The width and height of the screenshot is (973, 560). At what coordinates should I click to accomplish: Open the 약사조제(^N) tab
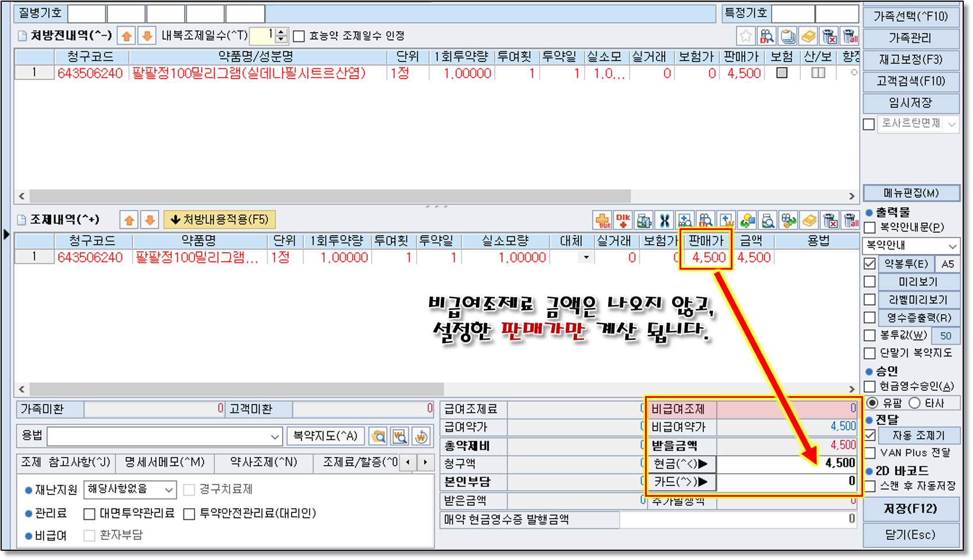(x=264, y=462)
